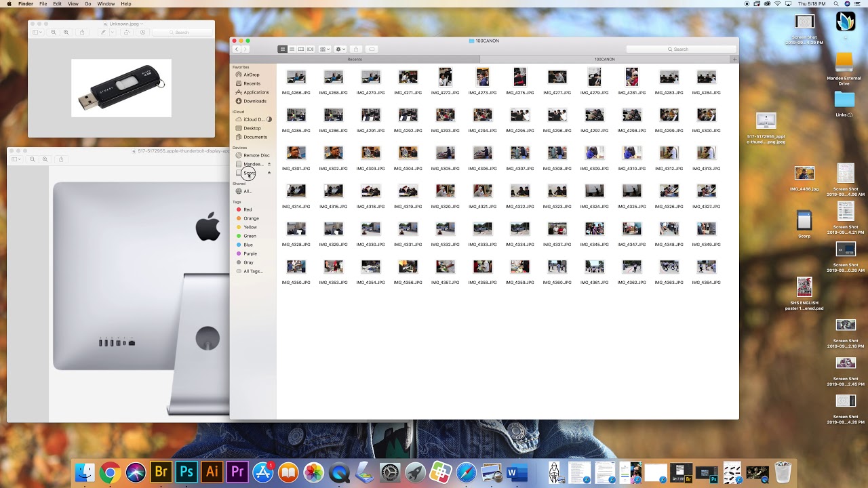Open the Trash in the Dock
Viewport: 868px width, 488px height.
point(783,472)
